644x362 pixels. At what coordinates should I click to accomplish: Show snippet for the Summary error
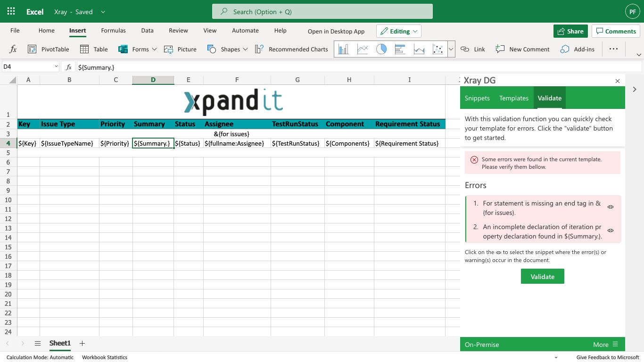[x=611, y=230]
